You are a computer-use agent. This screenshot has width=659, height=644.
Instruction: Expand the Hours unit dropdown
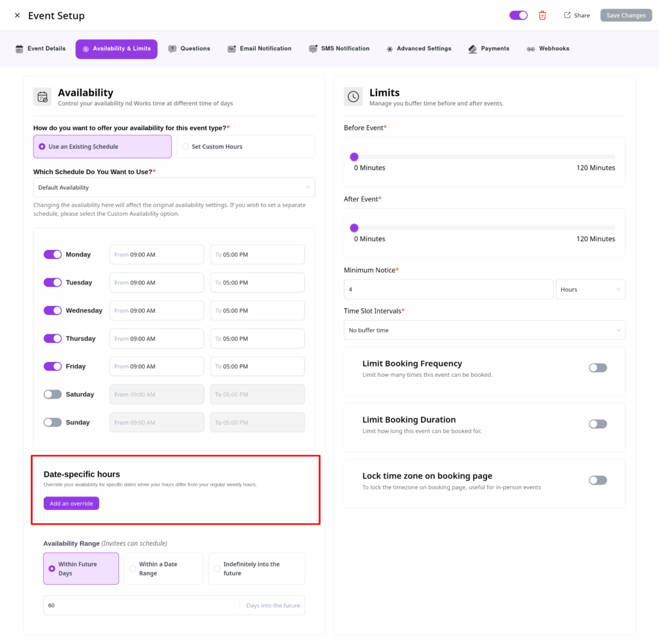pos(590,289)
